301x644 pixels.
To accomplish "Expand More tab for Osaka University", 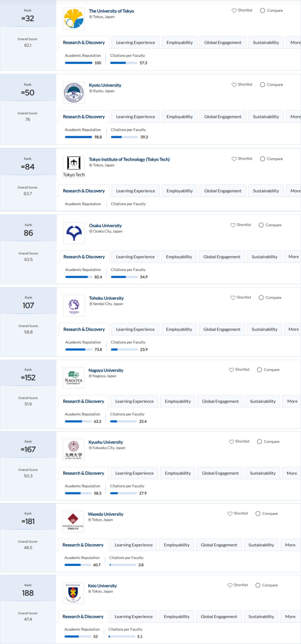I will pos(292,257).
